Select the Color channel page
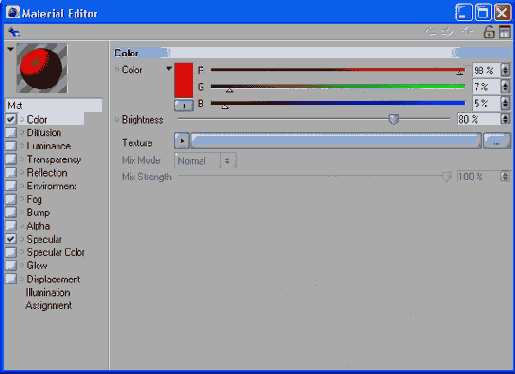515x374 pixels. click(37, 119)
